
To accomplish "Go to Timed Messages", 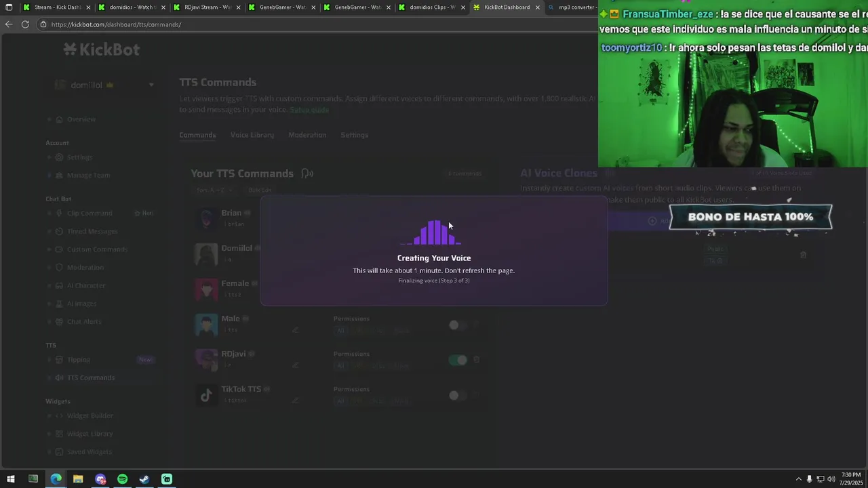I will [x=92, y=231].
